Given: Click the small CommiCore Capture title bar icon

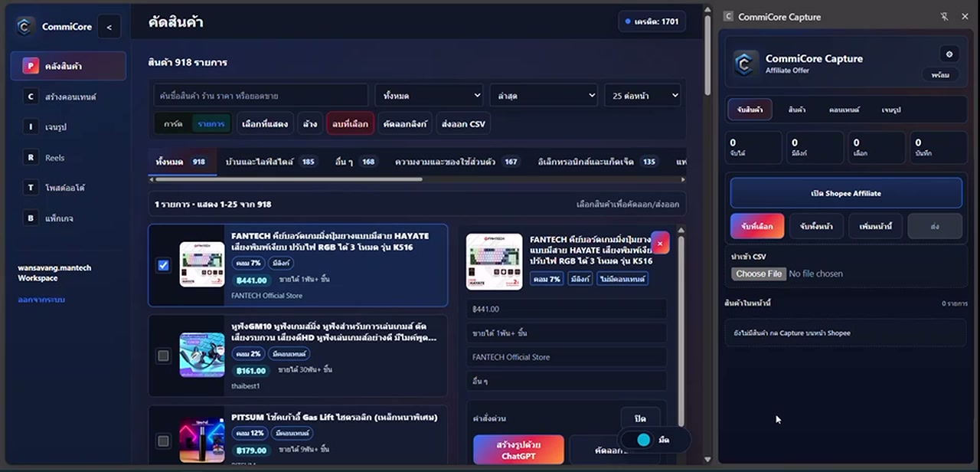Looking at the screenshot, I should (728, 16).
